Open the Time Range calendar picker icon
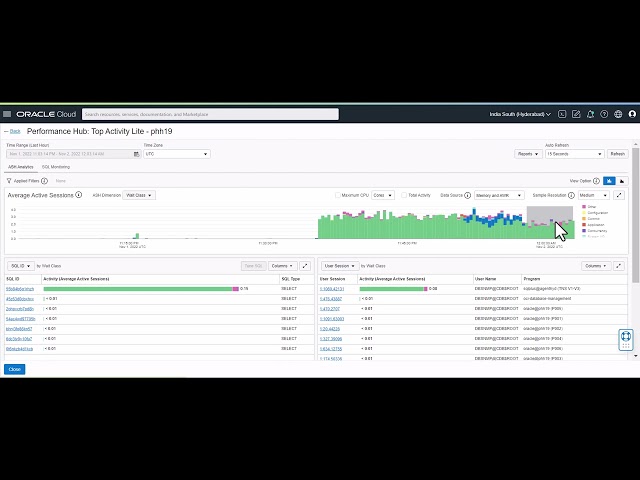 136,154
